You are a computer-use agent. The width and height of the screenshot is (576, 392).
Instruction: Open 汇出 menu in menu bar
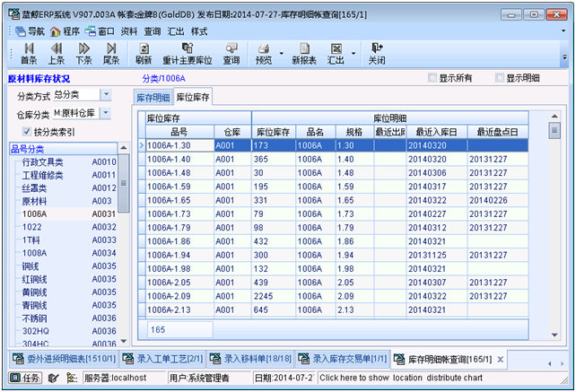pos(176,31)
